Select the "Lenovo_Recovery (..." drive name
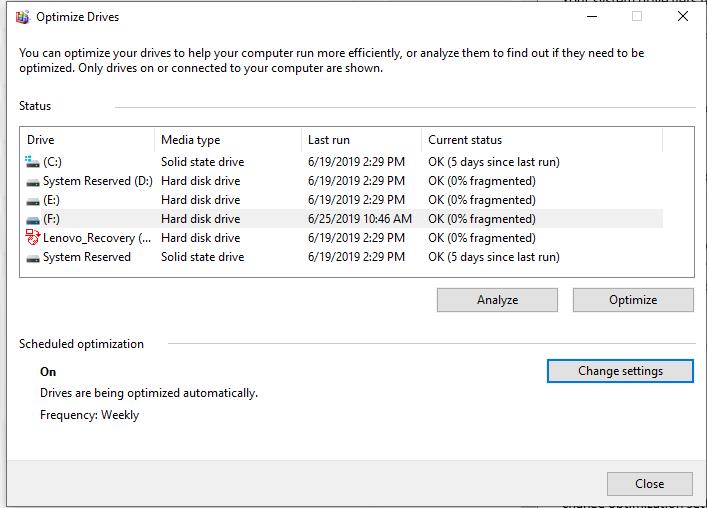Viewport: 707px width, 508px height. [x=97, y=238]
